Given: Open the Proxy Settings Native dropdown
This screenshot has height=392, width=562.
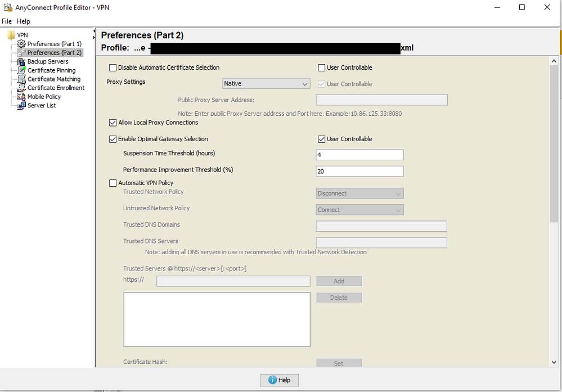Looking at the screenshot, I should 266,83.
